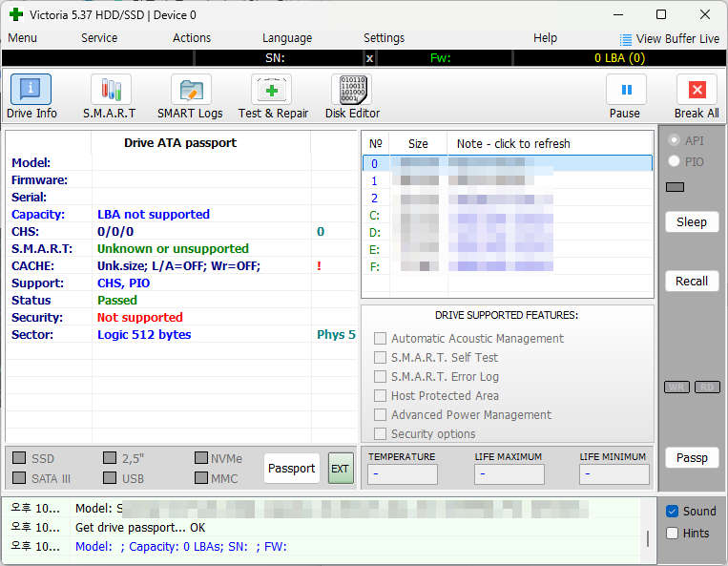Click the USB indicator box

[110, 478]
